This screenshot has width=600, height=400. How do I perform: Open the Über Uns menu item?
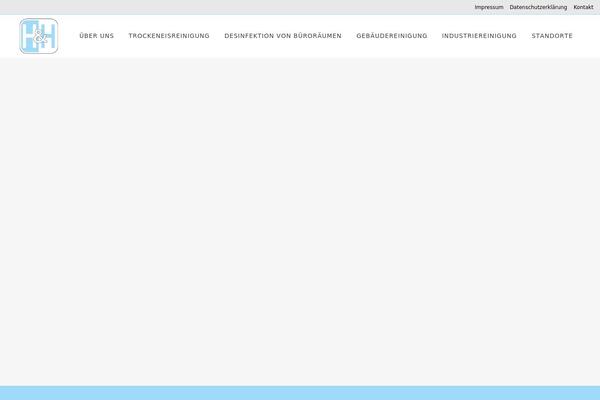tap(96, 36)
